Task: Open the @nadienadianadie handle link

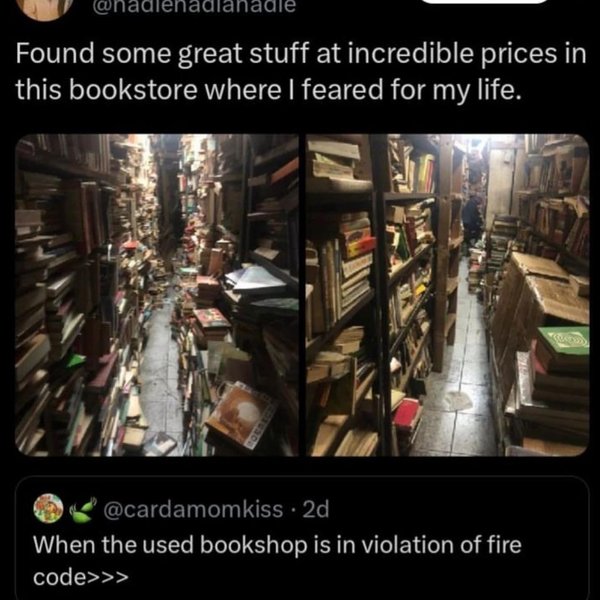Action: (x=194, y=5)
